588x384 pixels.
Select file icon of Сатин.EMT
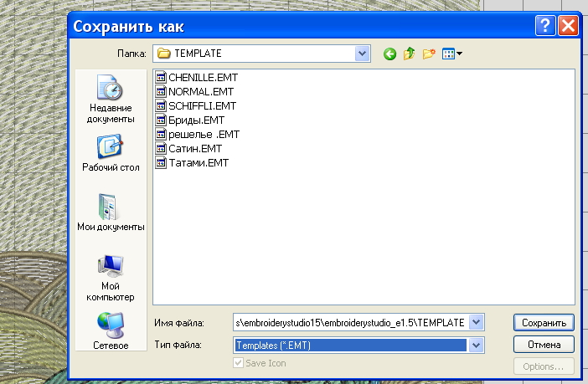pos(161,148)
